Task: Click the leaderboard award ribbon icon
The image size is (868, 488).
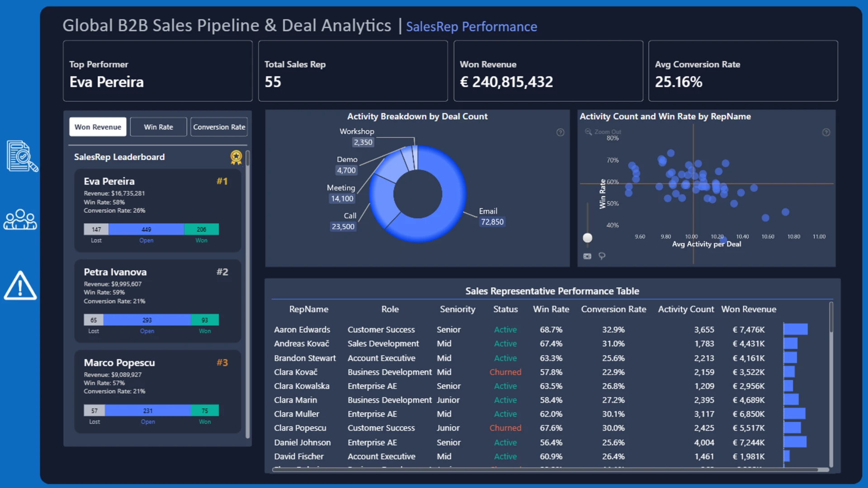Action: click(236, 157)
